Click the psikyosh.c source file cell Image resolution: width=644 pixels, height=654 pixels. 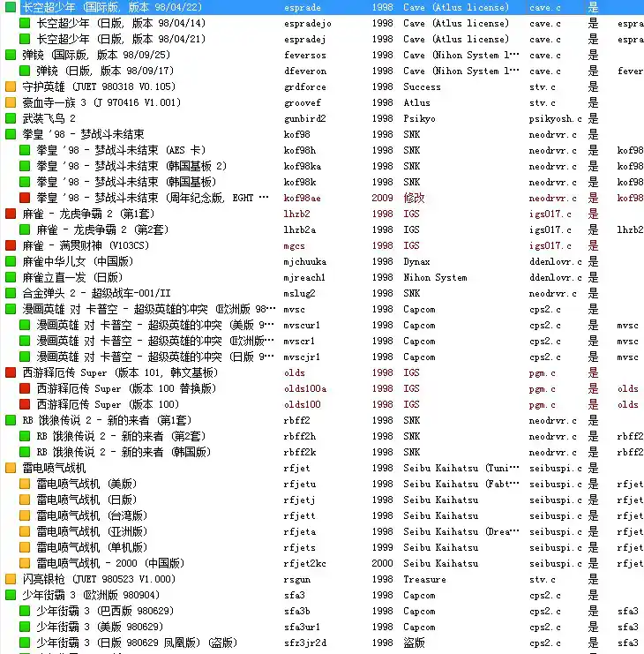(x=555, y=119)
